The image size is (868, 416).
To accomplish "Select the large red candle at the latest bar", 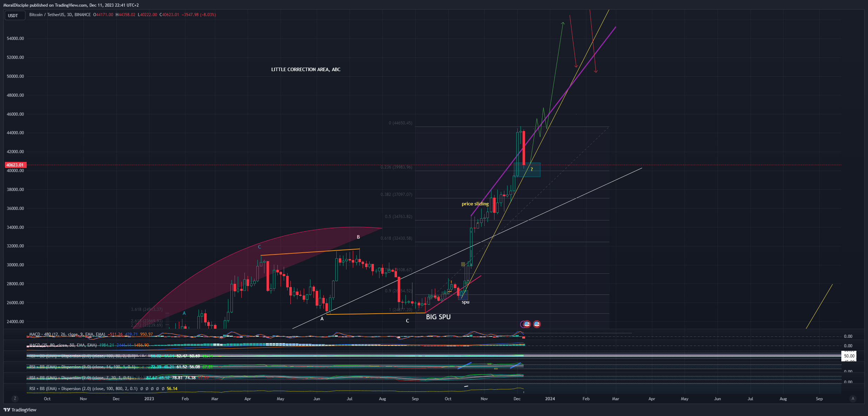I will point(524,148).
